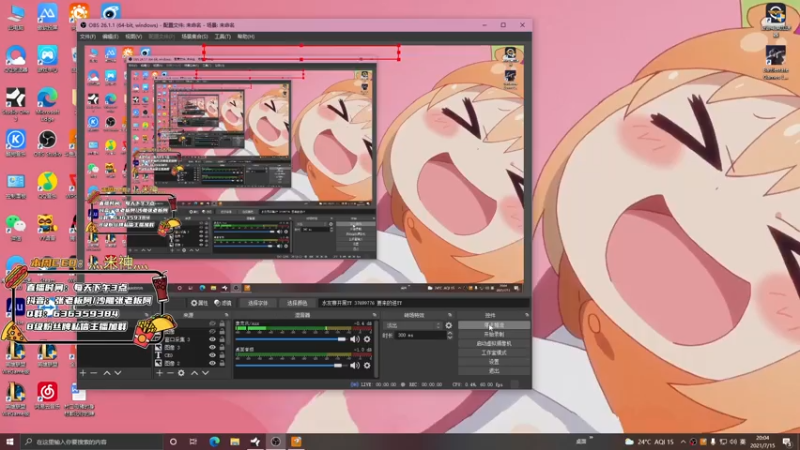Mute the desktop audio mixer channel
Viewport: 800px width, 450px height.
[x=355, y=365]
